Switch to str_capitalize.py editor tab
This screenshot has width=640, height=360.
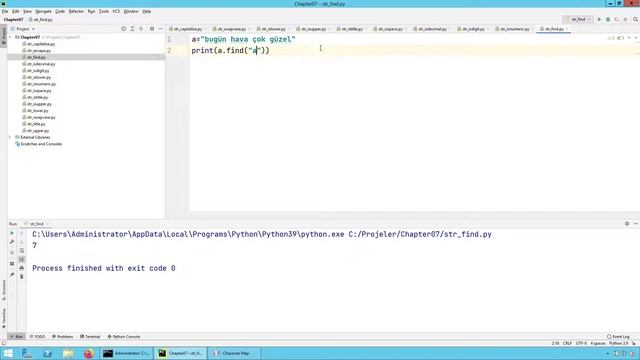(x=188, y=29)
